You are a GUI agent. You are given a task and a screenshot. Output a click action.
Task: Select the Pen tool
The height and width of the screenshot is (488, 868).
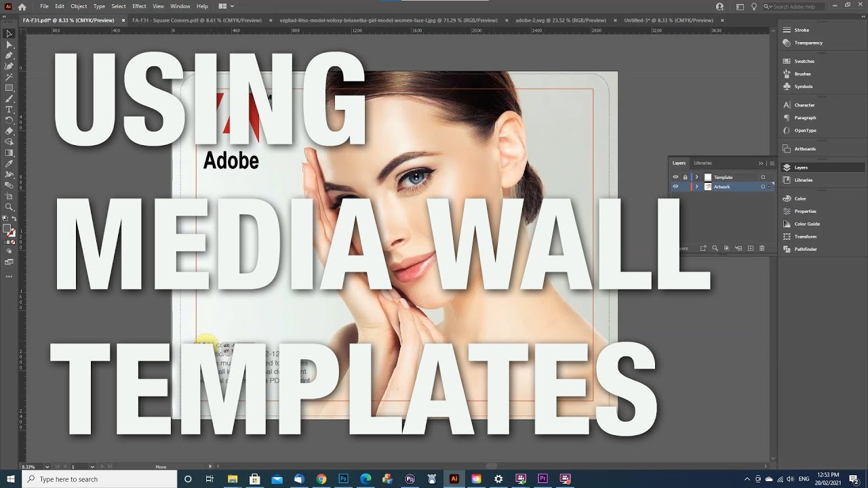pyautogui.click(x=9, y=55)
